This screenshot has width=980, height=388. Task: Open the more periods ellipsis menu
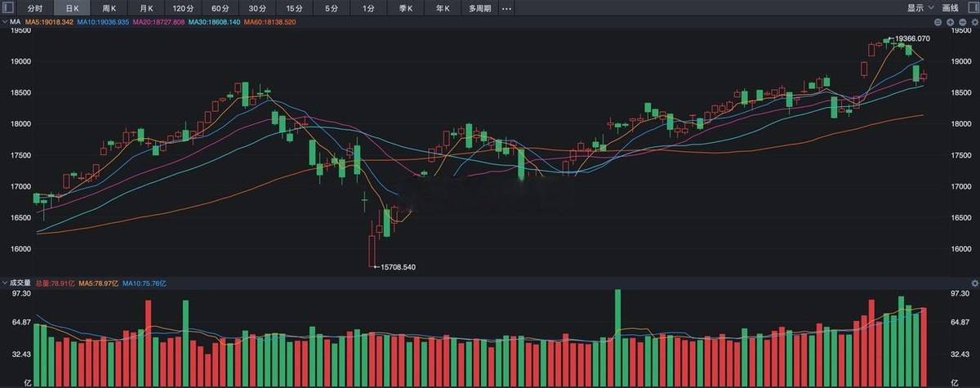pos(506,8)
